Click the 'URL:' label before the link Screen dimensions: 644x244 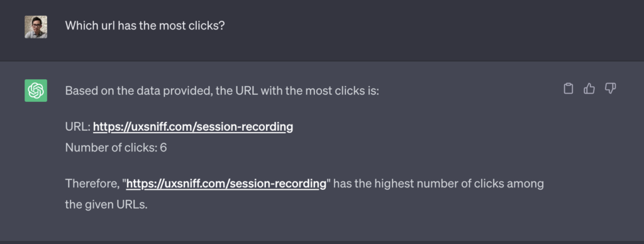(x=77, y=127)
